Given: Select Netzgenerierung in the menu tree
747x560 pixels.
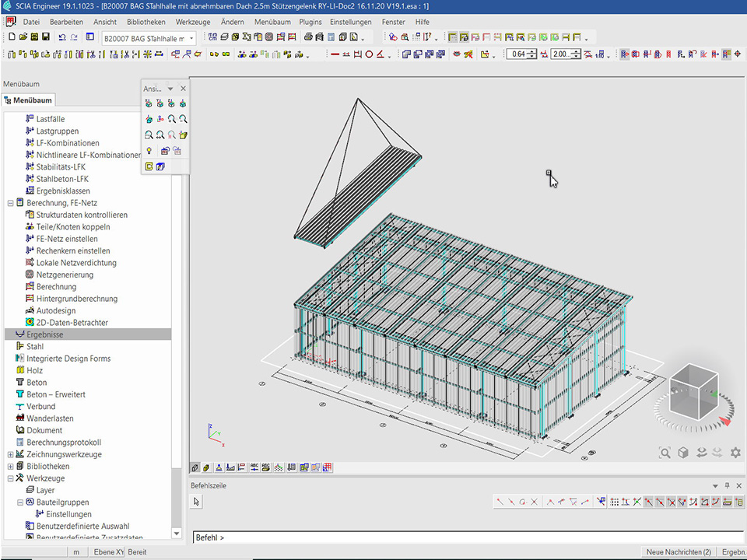Looking at the screenshot, I should pyautogui.click(x=65, y=275).
